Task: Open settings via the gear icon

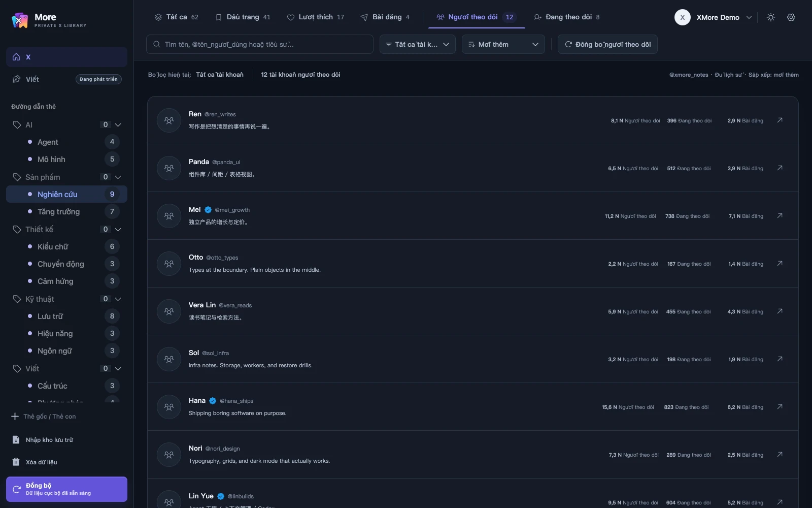Action: (x=791, y=17)
